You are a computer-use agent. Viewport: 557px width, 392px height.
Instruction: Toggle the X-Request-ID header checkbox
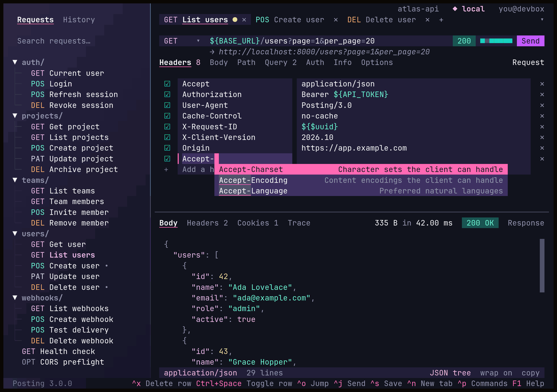167,127
